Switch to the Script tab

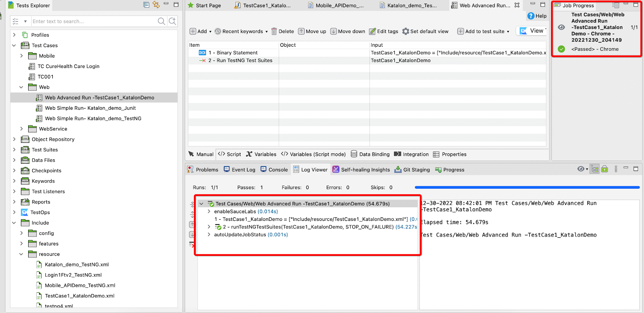(229, 154)
